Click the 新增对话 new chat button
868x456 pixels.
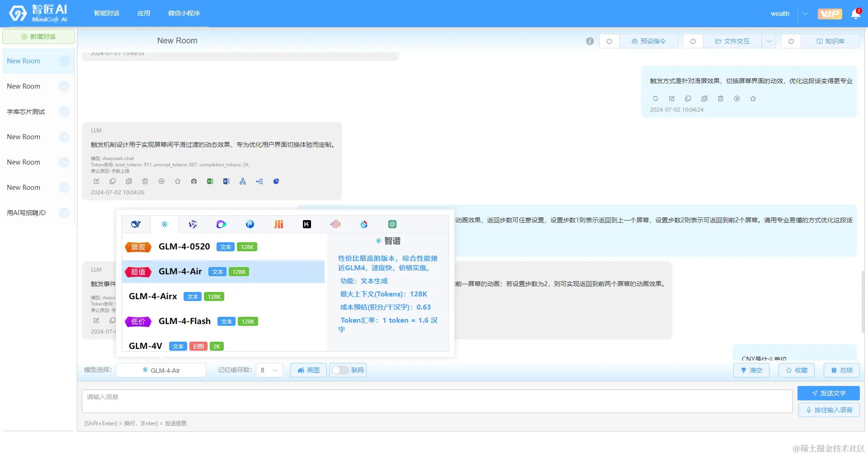[38, 36]
